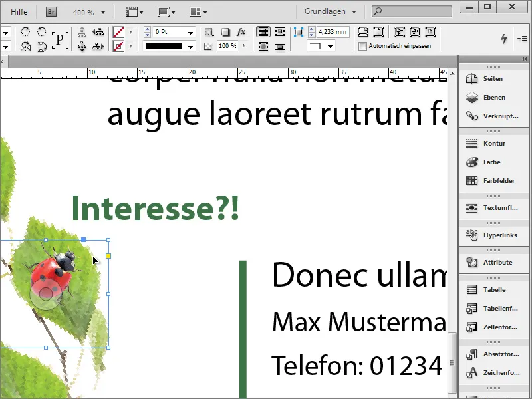532x399 pixels.
Task: Select content icon in control bar
Action: 82,46
